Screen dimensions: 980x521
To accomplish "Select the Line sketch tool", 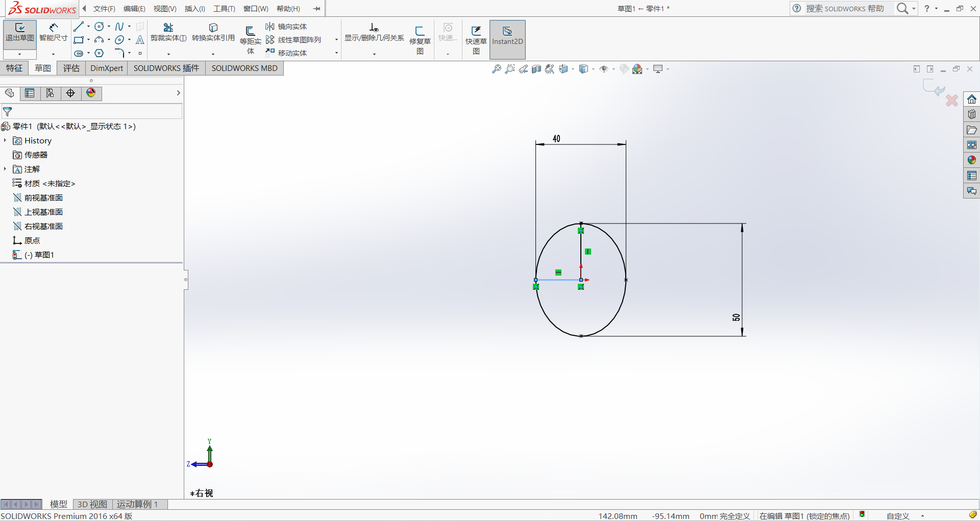I will (78, 27).
